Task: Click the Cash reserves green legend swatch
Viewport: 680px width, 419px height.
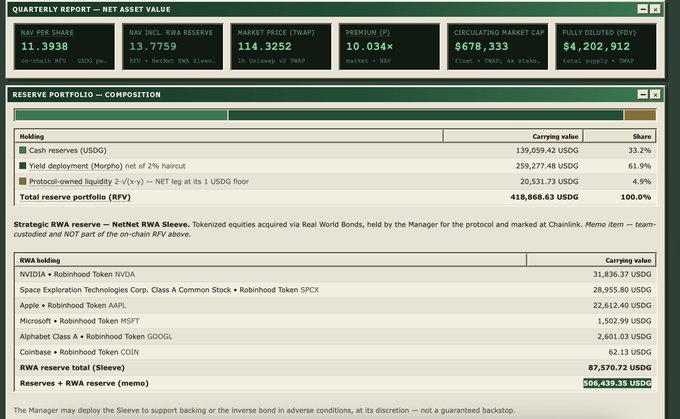Action: click(x=23, y=150)
